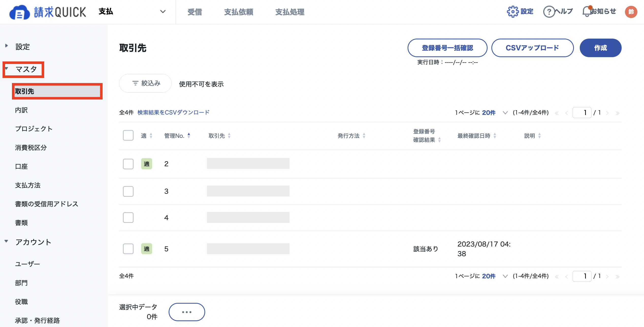Toggle 使用不可を表示 option
Viewport: 644px width, 327px height.
201,84
